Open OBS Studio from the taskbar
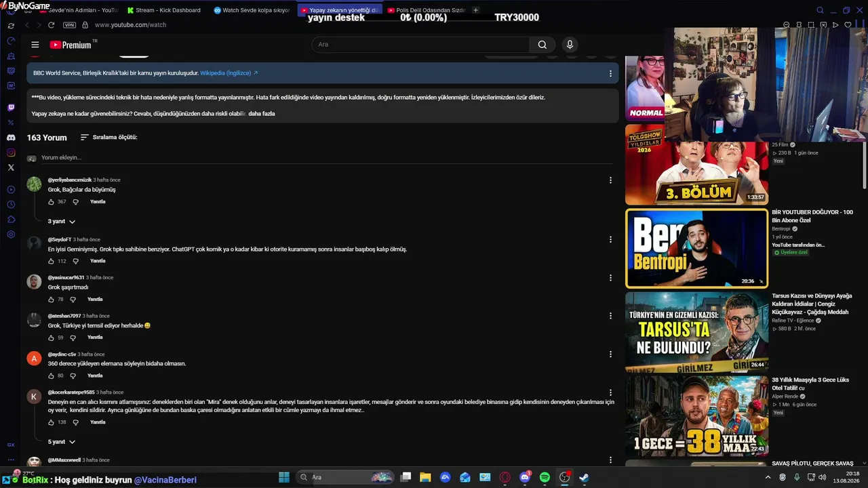This screenshot has width=868, height=488. tap(564, 477)
